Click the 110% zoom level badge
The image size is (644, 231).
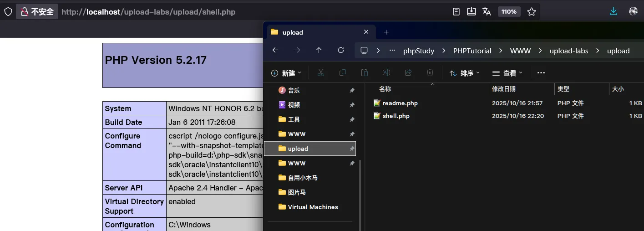pos(509,12)
